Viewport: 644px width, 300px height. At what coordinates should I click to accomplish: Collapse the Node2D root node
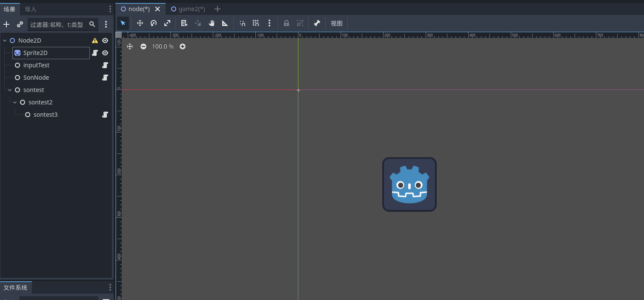pyautogui.click(x=5, y=40)
